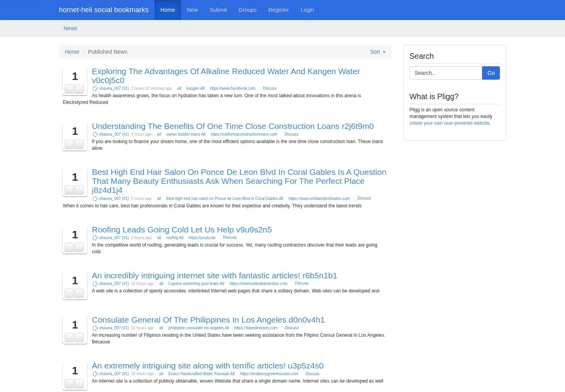Open the https://filamdirectory.com link
This screenshot has width=565, height=392.
256,328
